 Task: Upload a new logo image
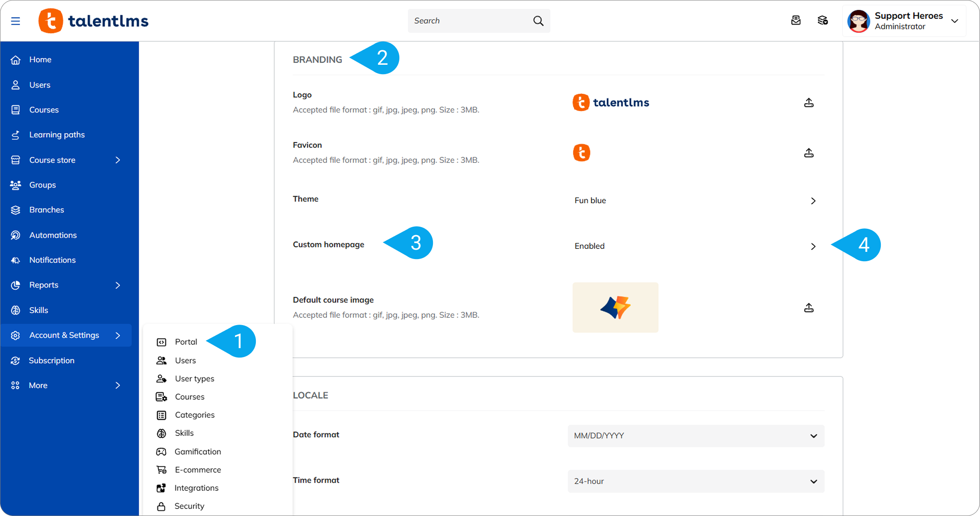[x=808, y=103]
